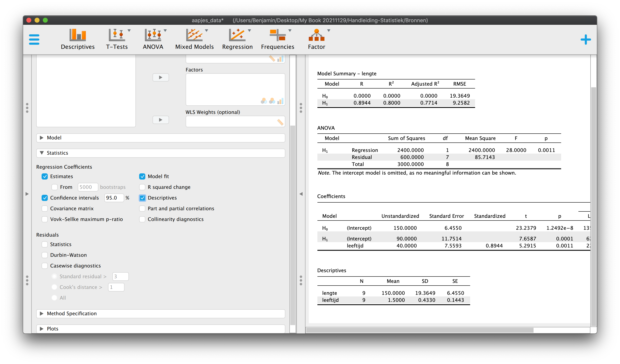Click the ordinal bar icon in Factors box
This screenshot has height=364, width=620.
[280, 101]
